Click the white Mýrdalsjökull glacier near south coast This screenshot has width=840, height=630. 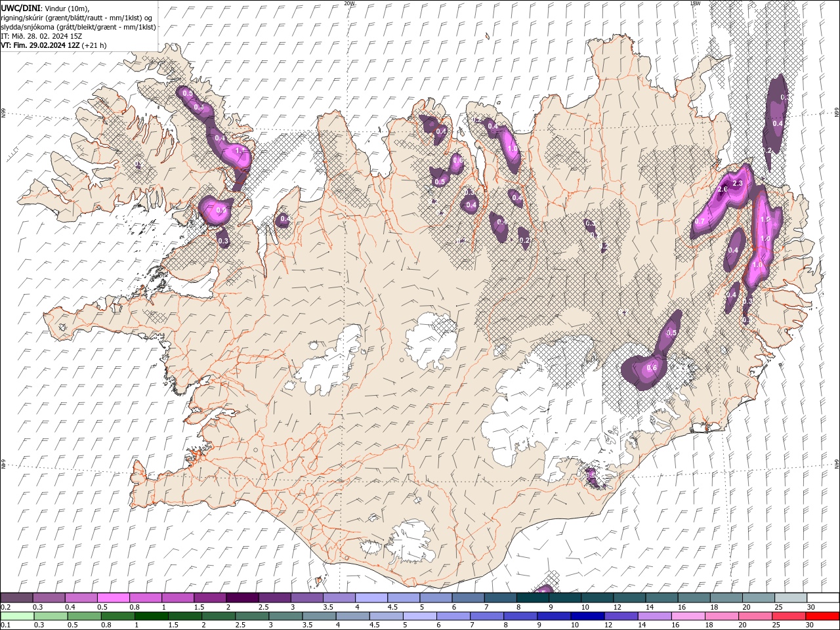(411, 541)
